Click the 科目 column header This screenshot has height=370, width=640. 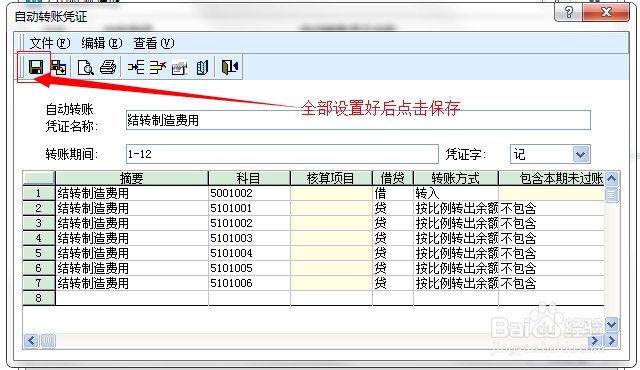click(x=249, y=178)
